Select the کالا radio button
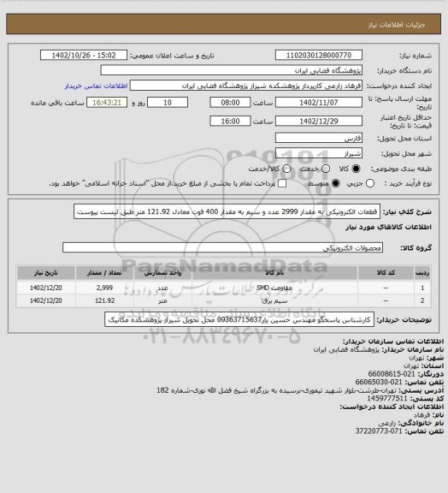Image resolution: width=448 pixels, height=493 pixels. [356, 169]
